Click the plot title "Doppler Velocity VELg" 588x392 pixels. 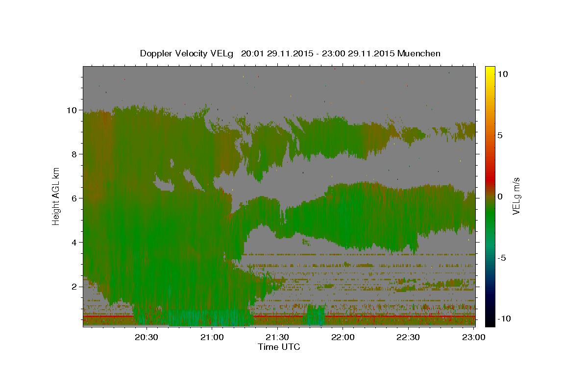pyautogui.click(x=187, y=53)
